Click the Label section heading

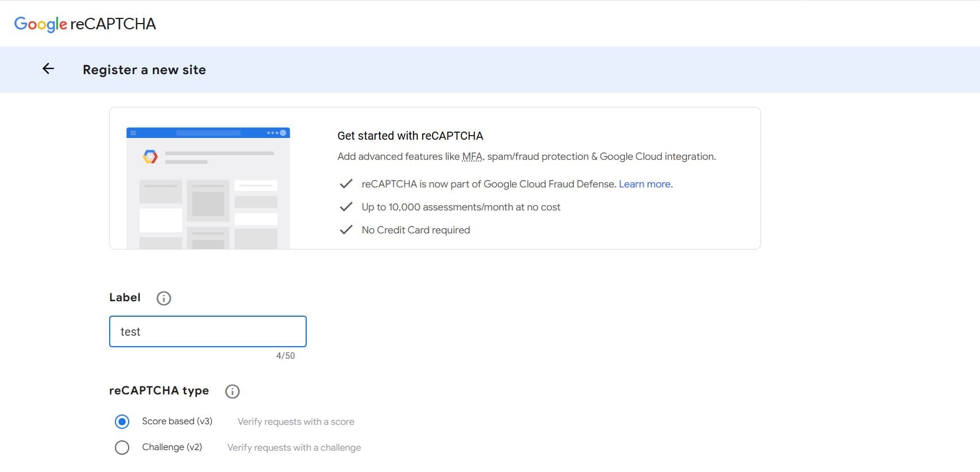coord(125,297)
